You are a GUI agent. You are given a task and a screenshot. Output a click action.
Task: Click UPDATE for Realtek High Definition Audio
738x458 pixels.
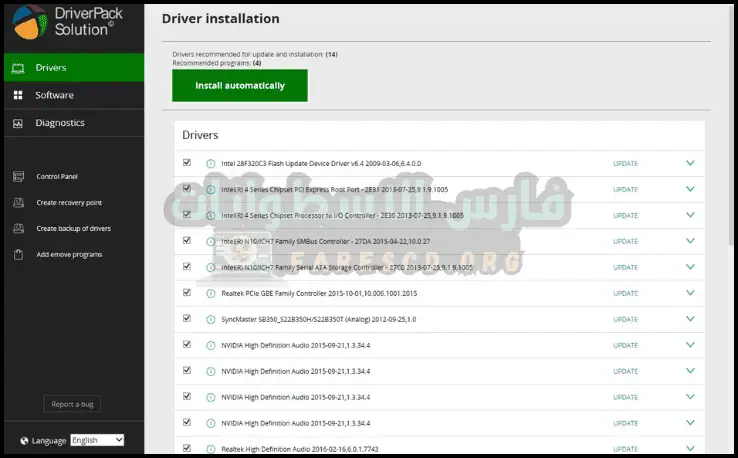coord(625,449)
